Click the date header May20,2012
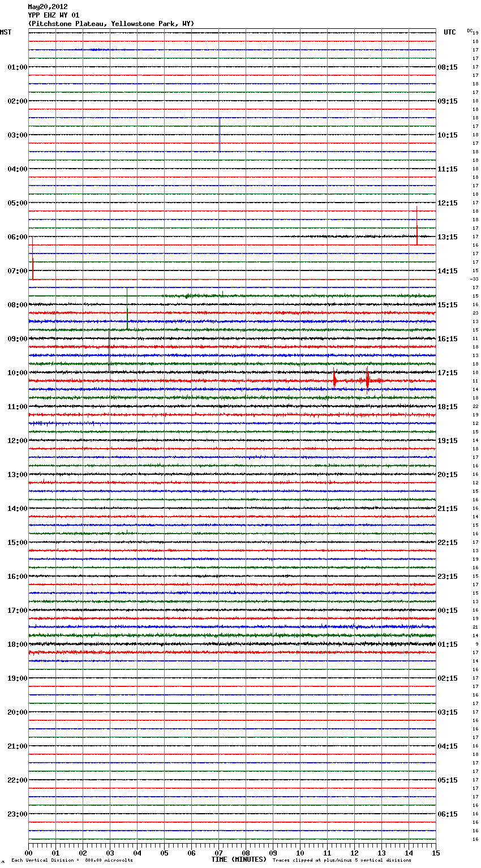 point(48,7)
